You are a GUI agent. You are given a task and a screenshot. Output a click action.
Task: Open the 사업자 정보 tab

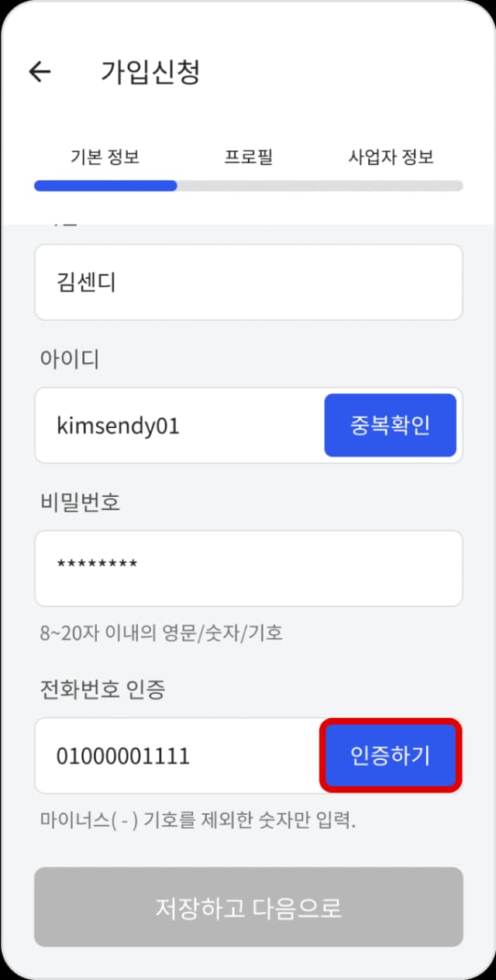pos(391,156)
